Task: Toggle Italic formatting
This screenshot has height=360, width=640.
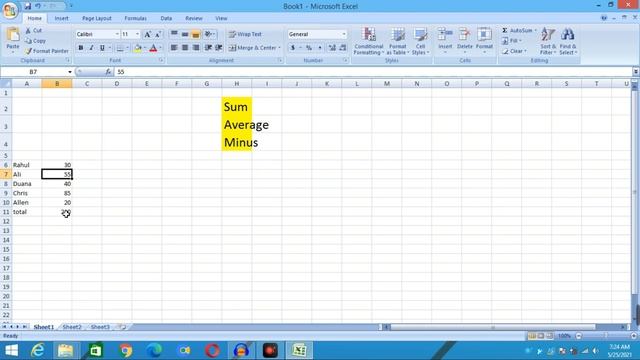Action: (91, 48)
